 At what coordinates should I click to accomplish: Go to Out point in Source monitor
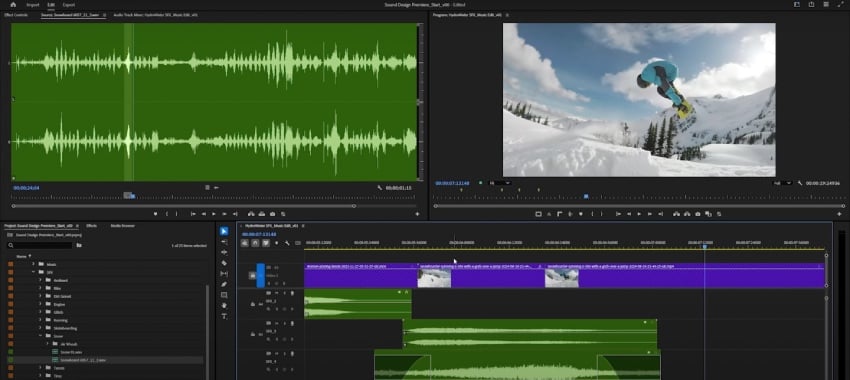pyautogui.click(x=235, y=214)
